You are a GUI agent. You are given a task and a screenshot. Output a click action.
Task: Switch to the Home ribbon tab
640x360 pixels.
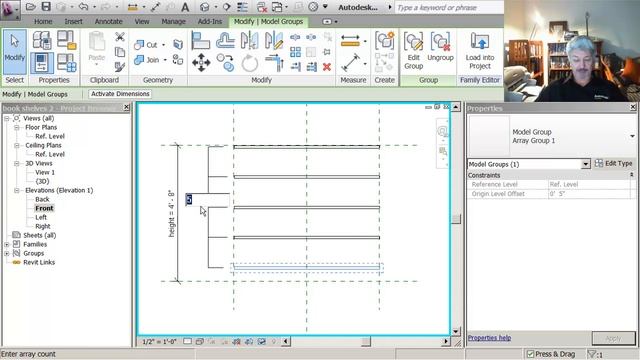coord(43,21)
